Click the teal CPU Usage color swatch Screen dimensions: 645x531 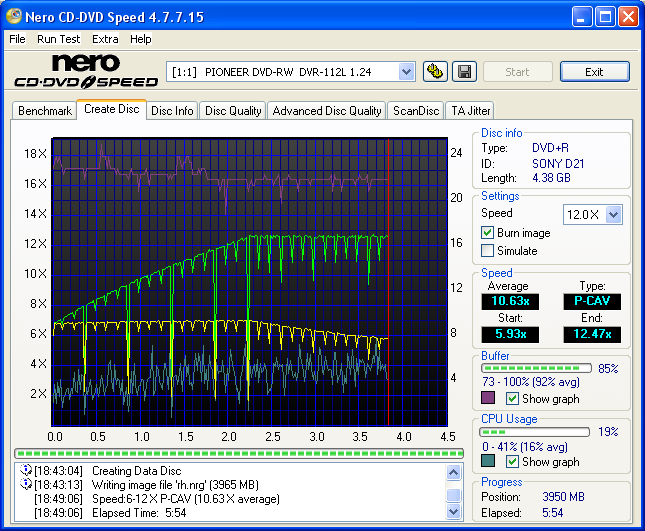pyautogui.click(x=488, y=461)
